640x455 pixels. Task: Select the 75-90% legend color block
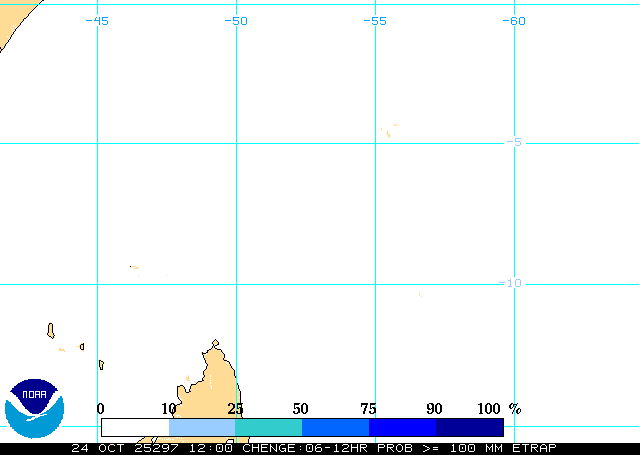click(402, 427)
